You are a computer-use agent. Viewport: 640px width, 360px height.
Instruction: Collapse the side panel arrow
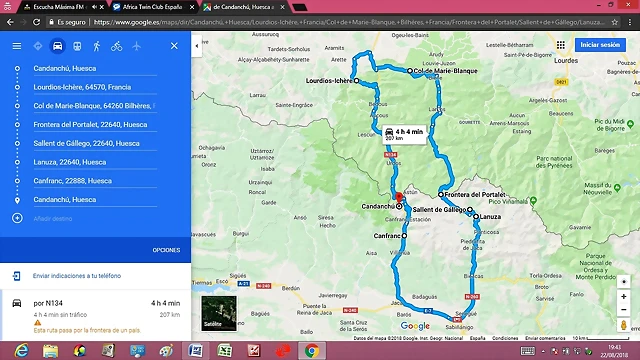coord(197,46)
